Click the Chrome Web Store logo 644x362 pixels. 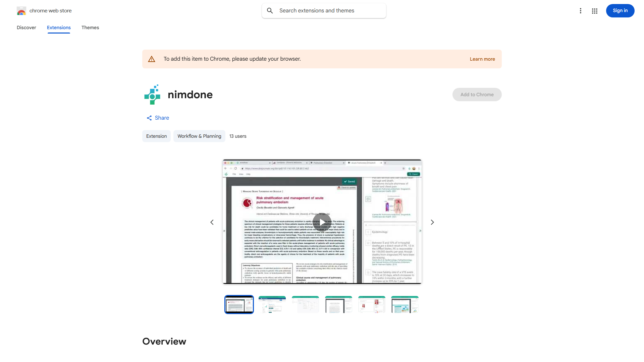pyautogui.click(x=21, y=11)
